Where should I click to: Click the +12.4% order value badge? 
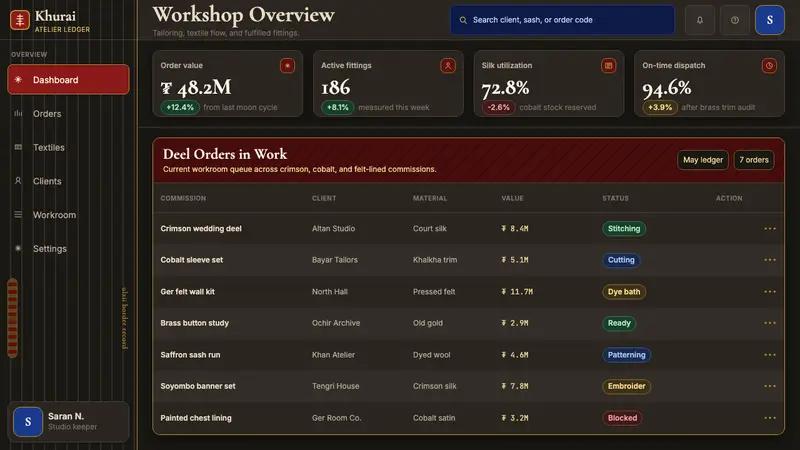(180, 107)
